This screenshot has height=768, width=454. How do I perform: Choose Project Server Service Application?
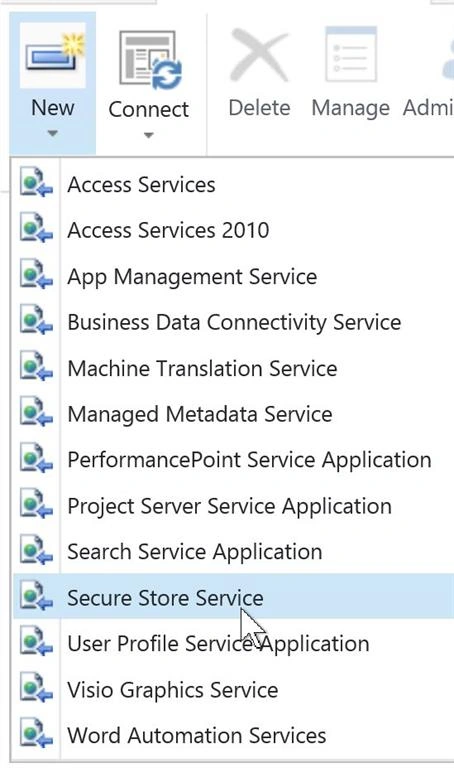[x=233, y=506]
